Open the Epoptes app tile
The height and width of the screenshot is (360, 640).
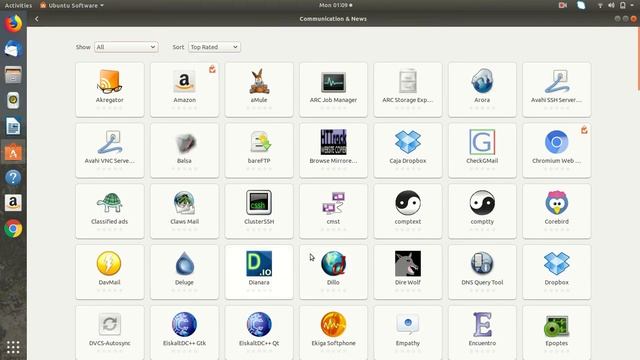click(x=557, y=333)
